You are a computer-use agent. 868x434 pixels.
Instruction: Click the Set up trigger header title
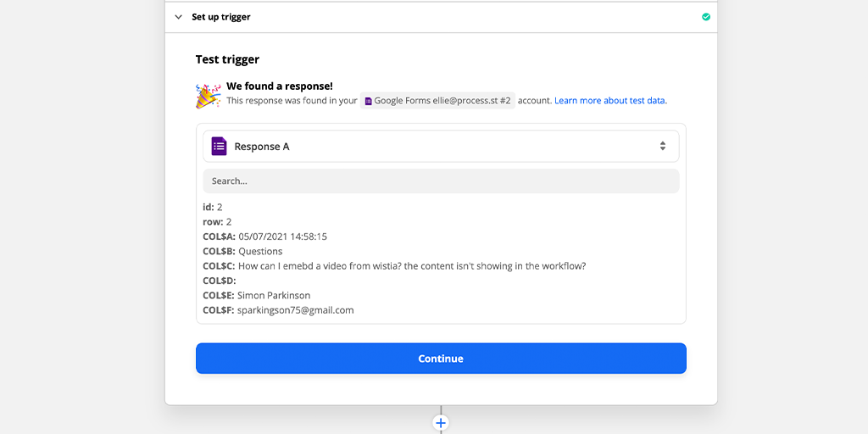(x=221, y=17)
